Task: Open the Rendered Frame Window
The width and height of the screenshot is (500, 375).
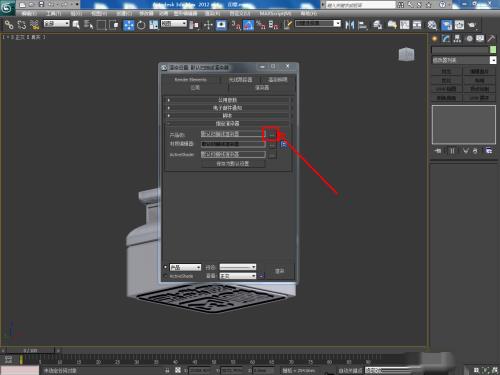Action: coord(459,25)
